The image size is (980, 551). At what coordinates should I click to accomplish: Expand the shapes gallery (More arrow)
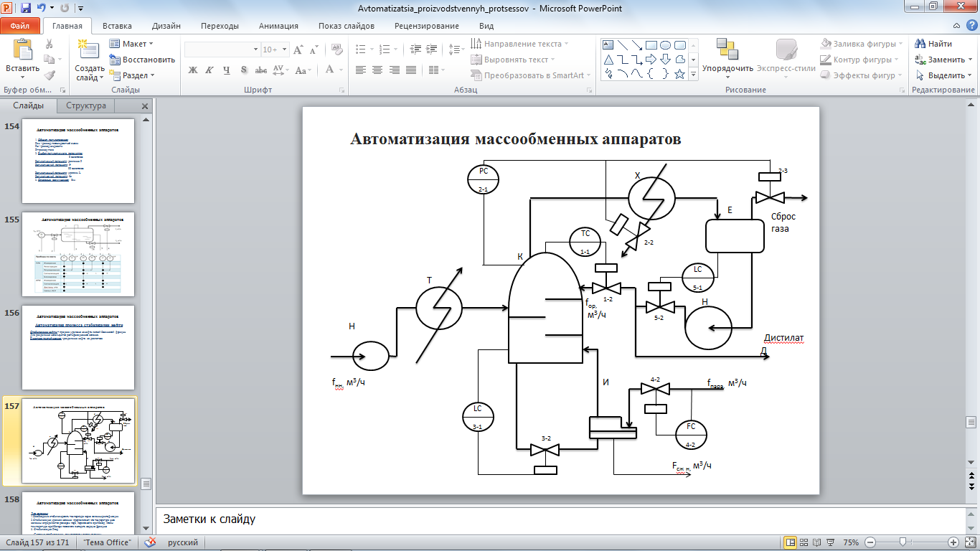point(694,75)
